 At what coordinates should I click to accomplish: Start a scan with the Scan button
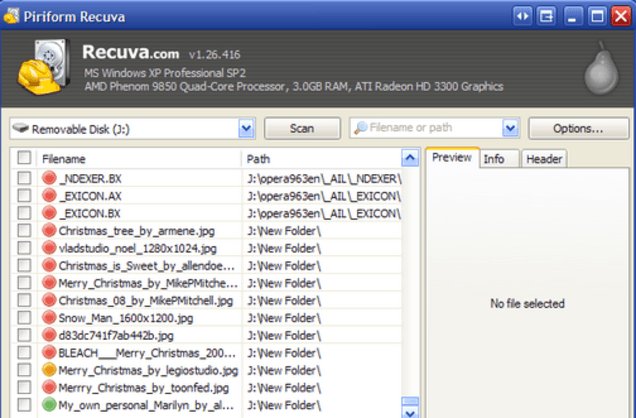coord(302,129)
